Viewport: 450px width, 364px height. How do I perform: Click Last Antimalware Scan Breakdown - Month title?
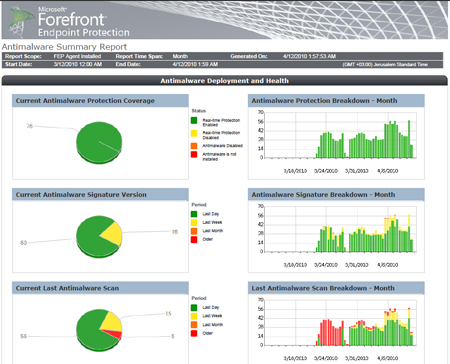(323, 288)
